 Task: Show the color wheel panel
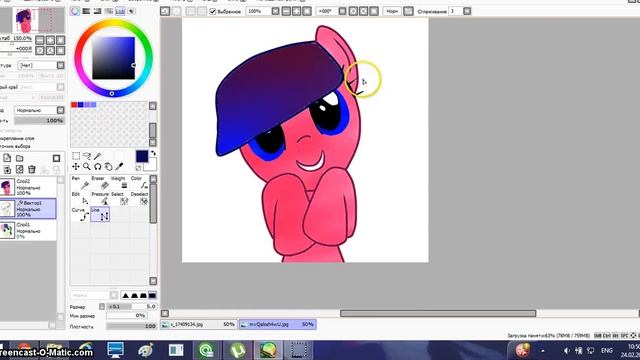(x=75, y=11)
